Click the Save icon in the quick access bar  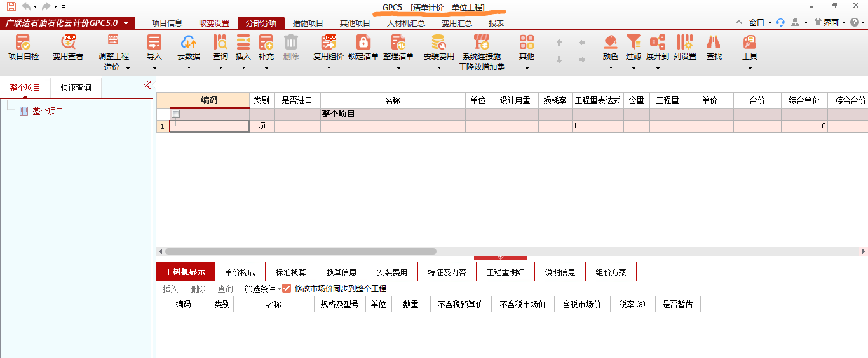tap(11, 6)
